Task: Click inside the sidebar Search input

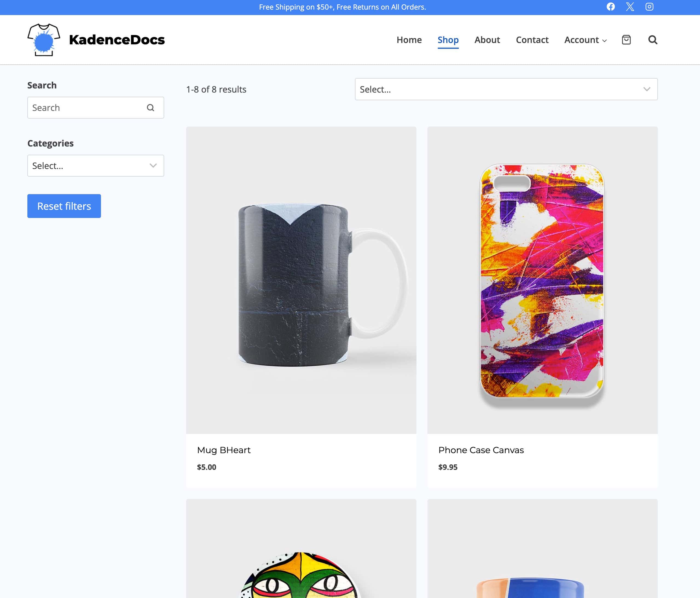Action: coord(85,108)
